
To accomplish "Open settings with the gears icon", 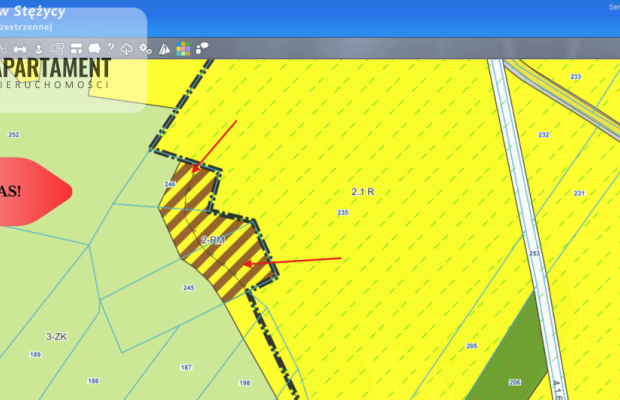I will pyautogui.click(x=146, y=48).
